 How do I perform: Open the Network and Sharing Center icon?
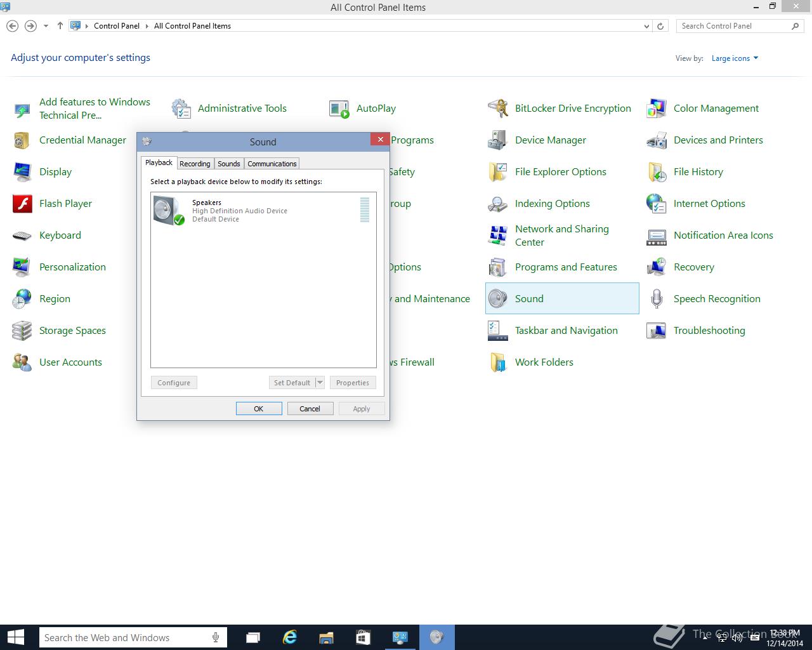498,235
